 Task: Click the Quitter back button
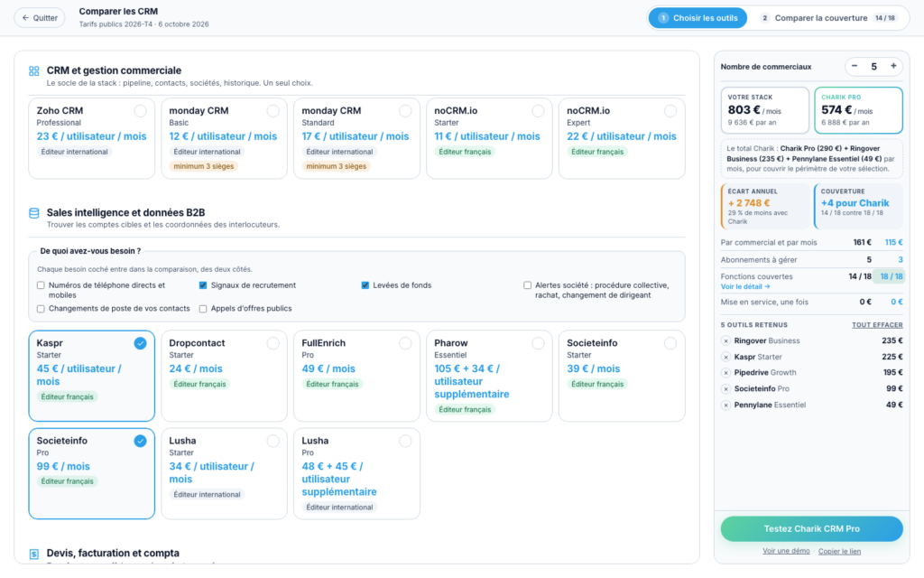(40, 18)
